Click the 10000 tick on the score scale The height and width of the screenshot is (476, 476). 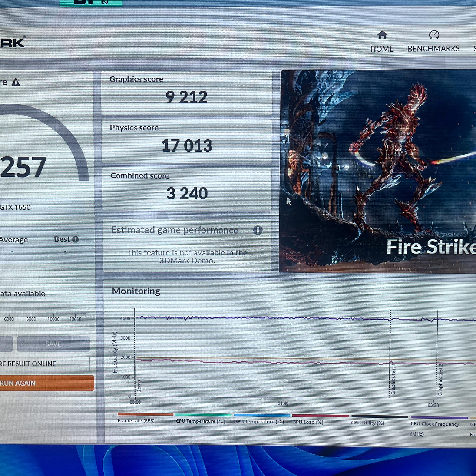pos(53,319)
